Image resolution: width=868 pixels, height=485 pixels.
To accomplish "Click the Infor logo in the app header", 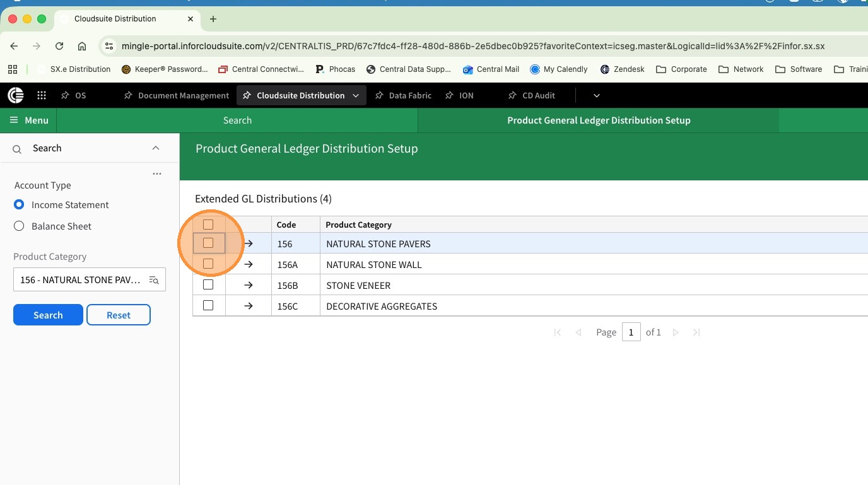I will click(16, 95).
